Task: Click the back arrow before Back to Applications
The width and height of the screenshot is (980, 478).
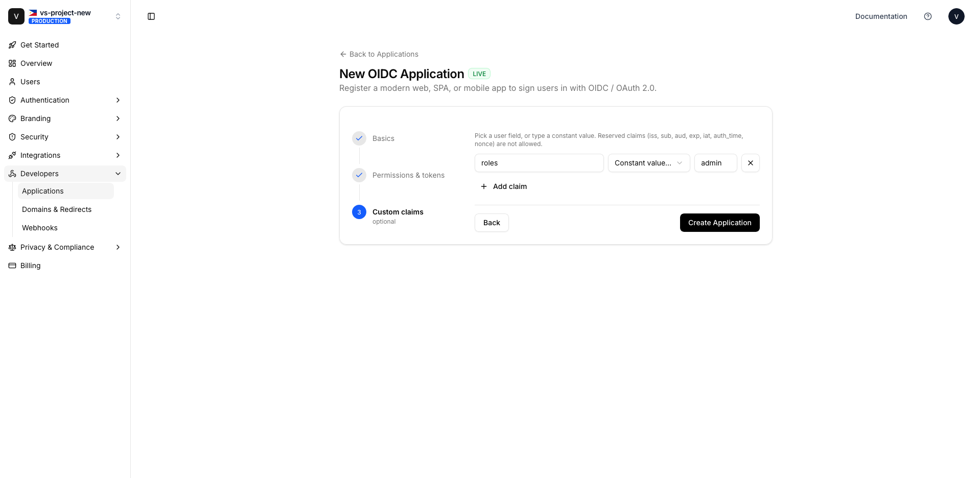Action: pos(343,54)
